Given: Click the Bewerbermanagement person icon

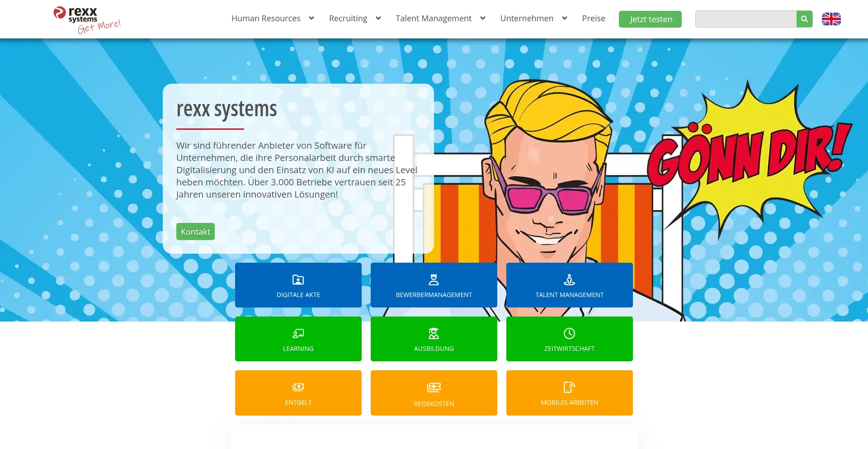Looking at the screenshot, I should point(434,280).
